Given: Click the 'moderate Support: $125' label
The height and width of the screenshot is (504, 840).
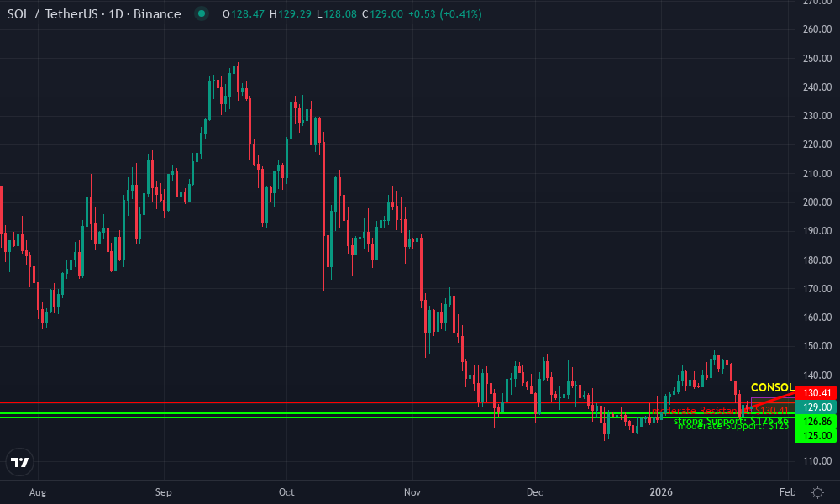Looking at the screenshot, I should pyautogui.click(x=733, y=427).
